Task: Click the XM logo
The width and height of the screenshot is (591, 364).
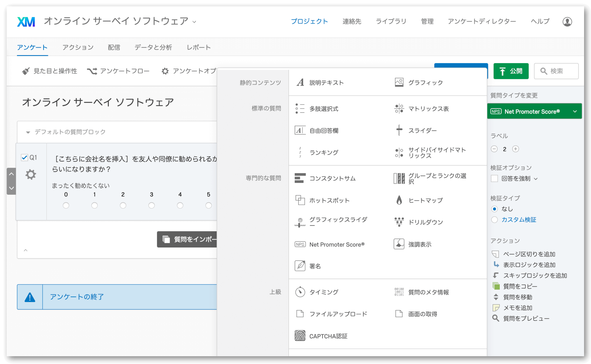Action: pos(26,22)
